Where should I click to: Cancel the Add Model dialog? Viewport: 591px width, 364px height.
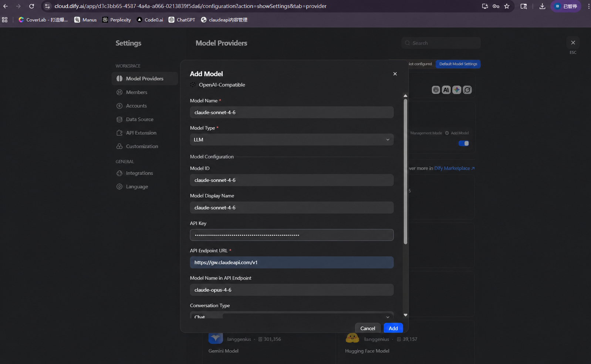coord(368,328)
